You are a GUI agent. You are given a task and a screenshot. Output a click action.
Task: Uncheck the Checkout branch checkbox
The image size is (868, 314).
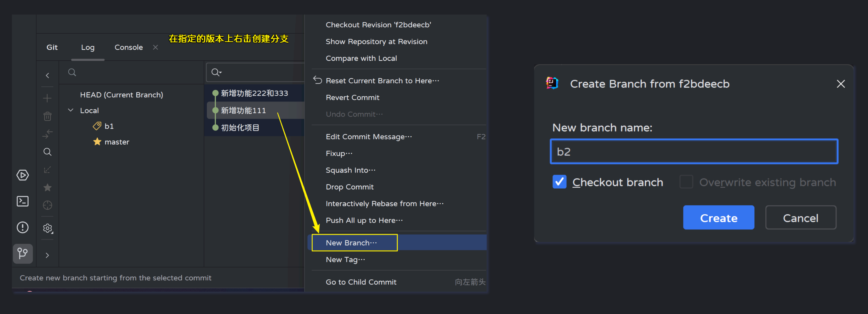pos(559,182)
